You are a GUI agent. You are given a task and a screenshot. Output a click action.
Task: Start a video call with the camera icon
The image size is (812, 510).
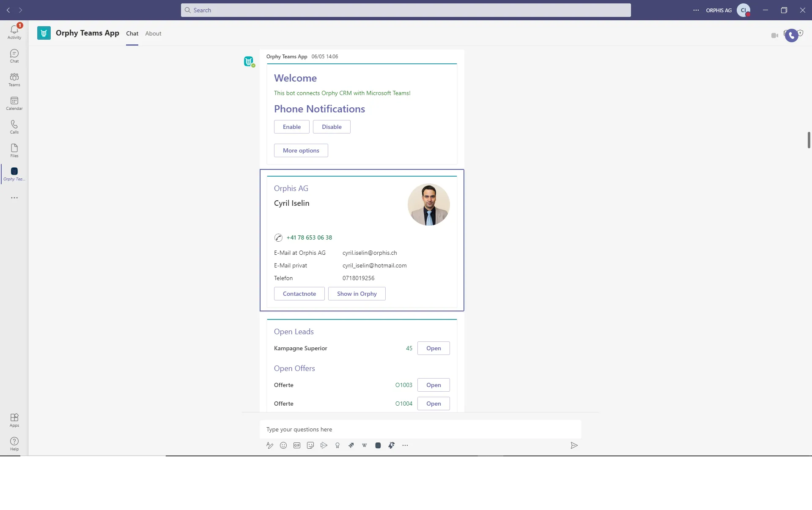pyautogui.click(x=775, y=35)
